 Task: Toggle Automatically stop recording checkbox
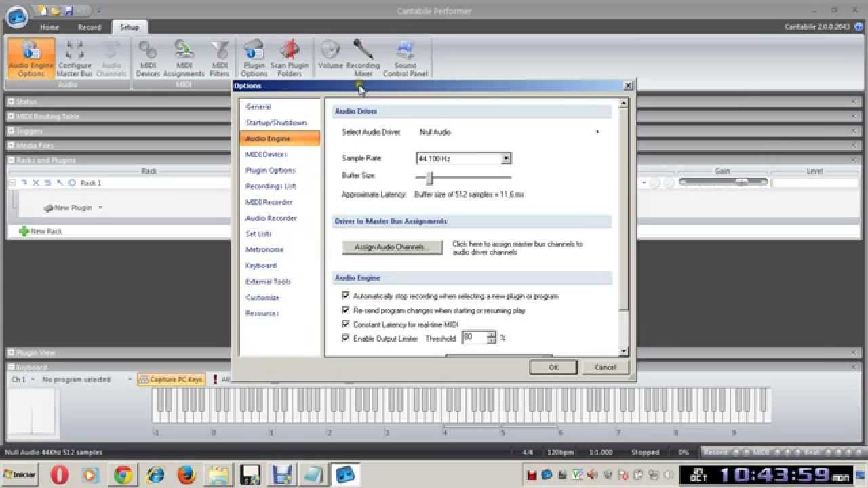coord(345,296)
